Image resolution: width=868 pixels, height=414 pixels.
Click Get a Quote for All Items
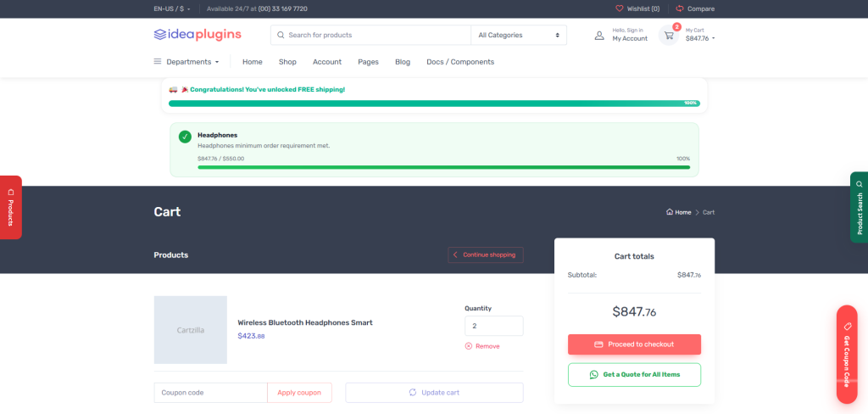coord(634,375)
